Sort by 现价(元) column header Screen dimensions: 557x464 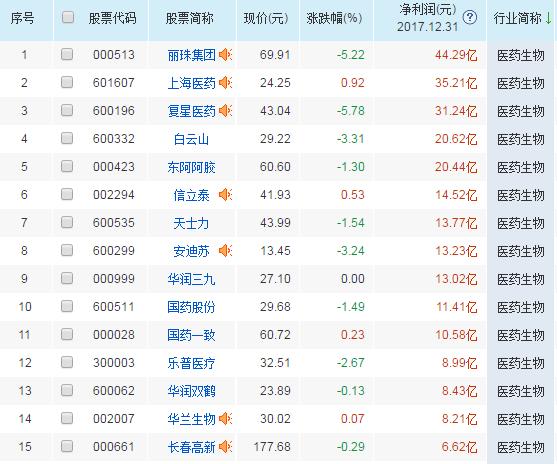[x=266, y=18]
